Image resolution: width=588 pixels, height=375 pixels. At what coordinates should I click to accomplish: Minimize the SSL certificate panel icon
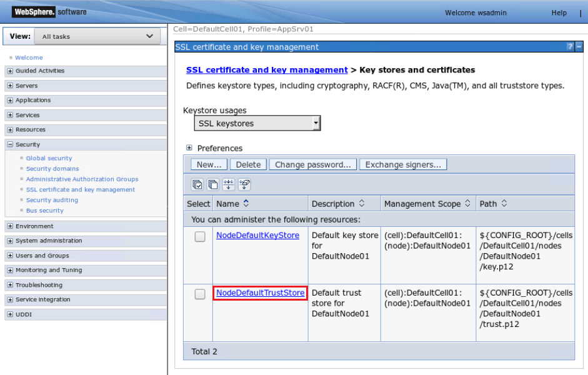[x=579, y=46]
